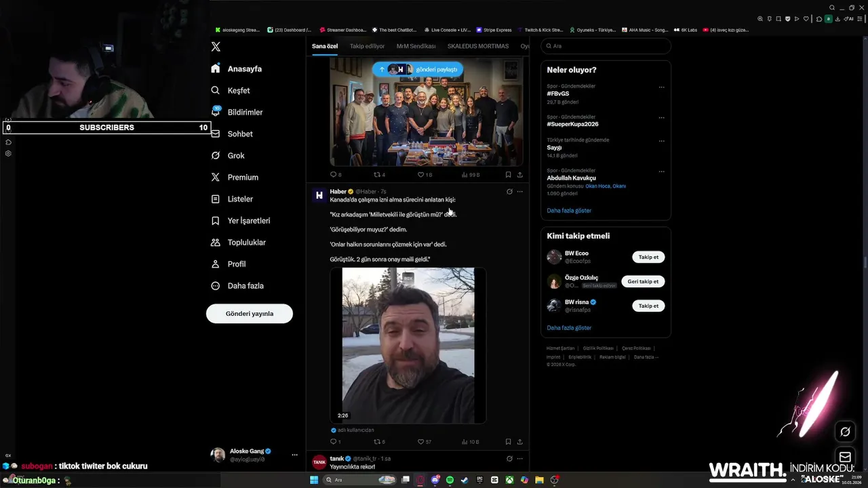This screenshot has width=868, height=488.
Task: Switch to Takip ediliyor tab
Action: click(x=367, y=46)
